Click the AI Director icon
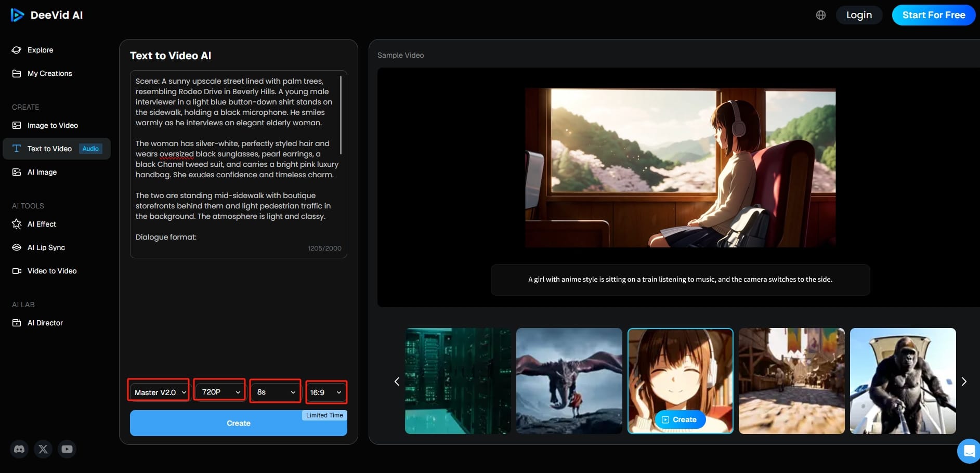 17,323
